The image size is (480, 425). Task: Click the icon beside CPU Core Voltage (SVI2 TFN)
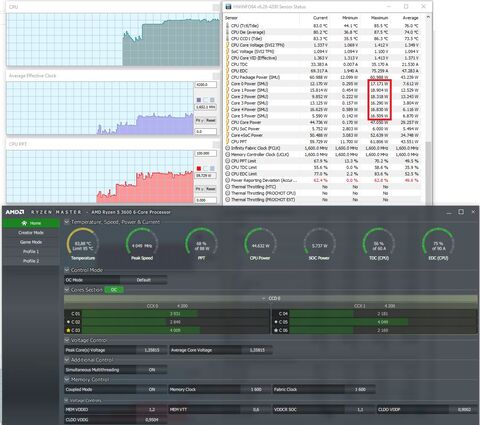[x=227, y=45]
